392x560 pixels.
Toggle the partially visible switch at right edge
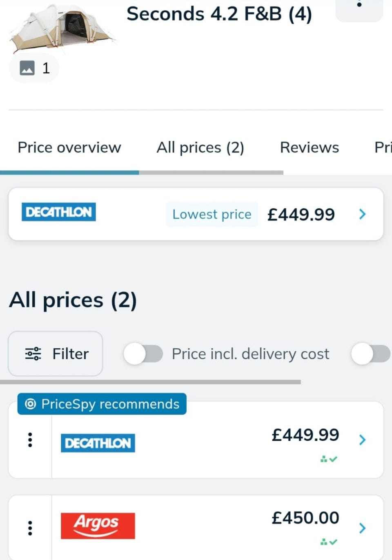[x=371, y=354]
